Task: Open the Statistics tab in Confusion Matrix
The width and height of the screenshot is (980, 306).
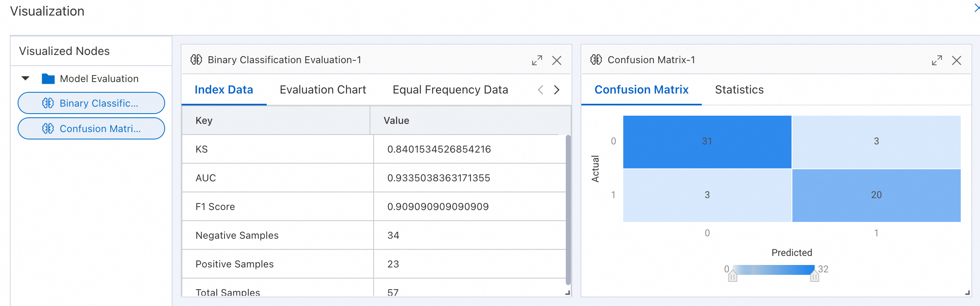Action: pyautogui.click(x=739, y=90)
